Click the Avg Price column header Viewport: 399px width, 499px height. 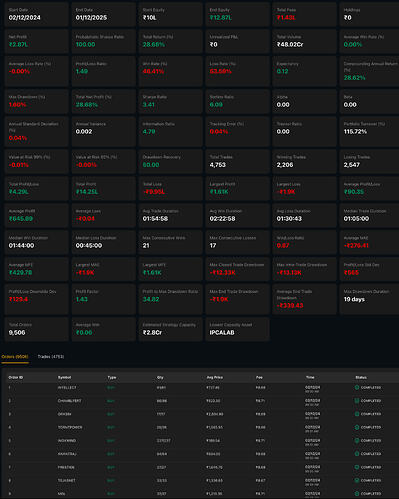pyautogui.click(x=215, y=377)
